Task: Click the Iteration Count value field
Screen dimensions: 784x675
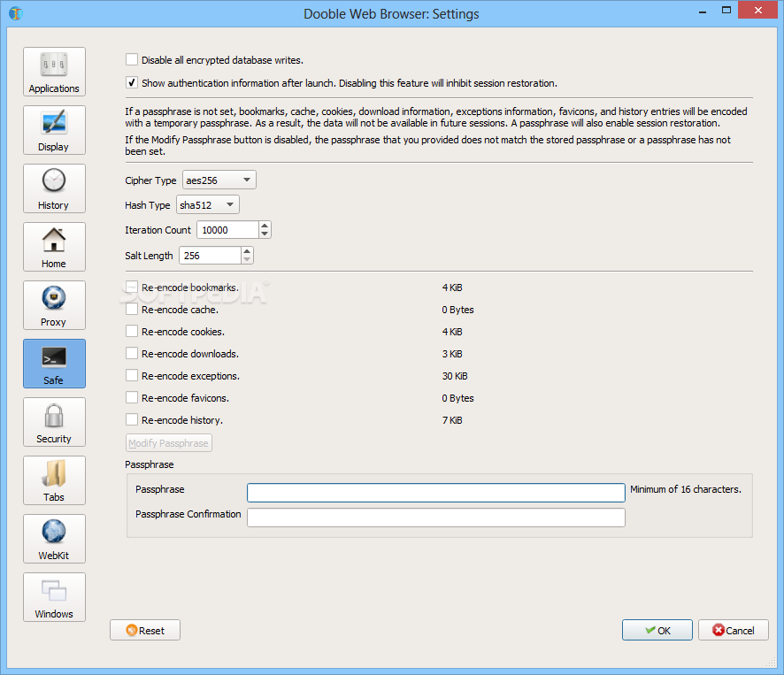Action: [x=228, y=230]
